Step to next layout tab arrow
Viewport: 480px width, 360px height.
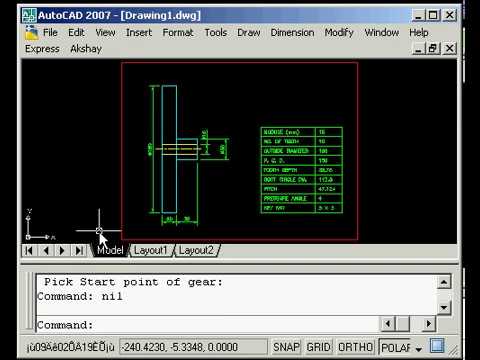coord(62,250)
